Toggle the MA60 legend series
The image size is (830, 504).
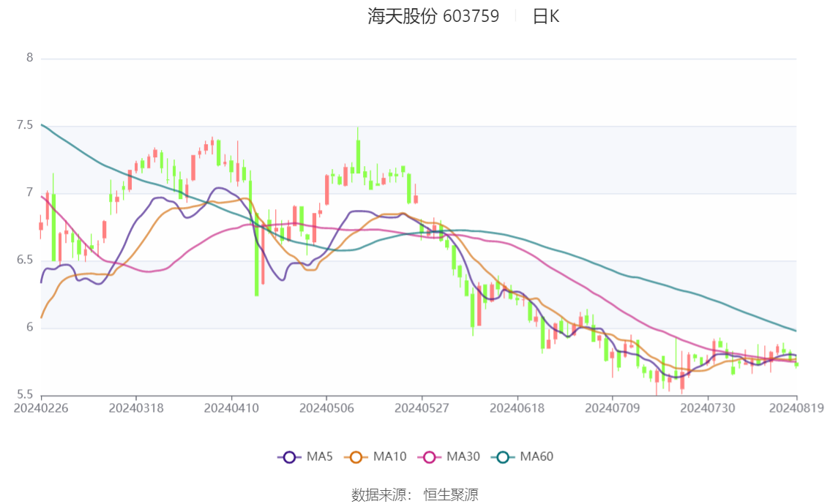523,457
